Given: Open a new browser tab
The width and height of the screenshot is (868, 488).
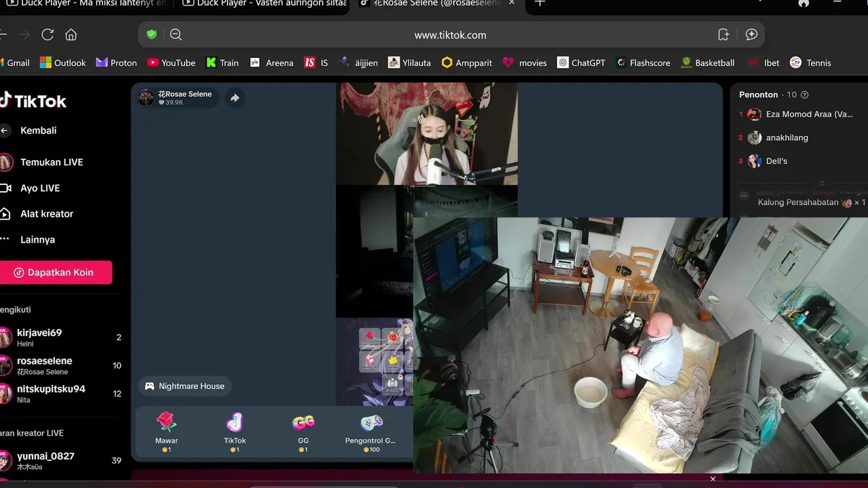Looking at the screenshot, I should pyautogui.click(x=540, y=3).
